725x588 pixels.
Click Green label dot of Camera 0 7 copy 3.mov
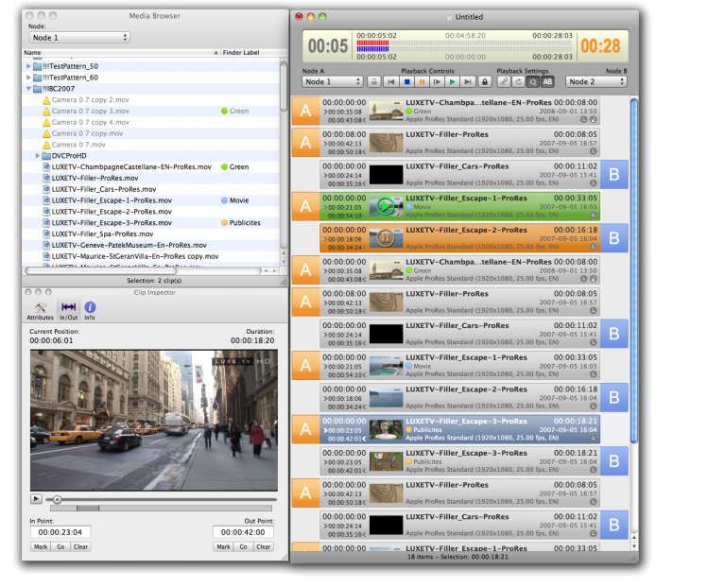tap(224, 111)
